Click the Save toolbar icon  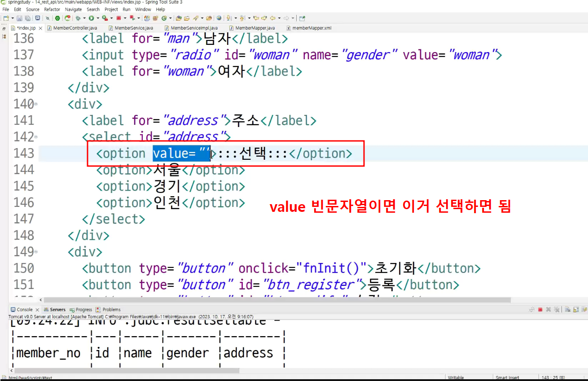point(19,18)
